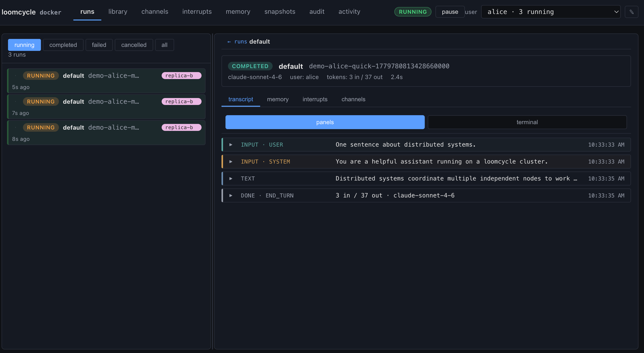Expand the INPUT · SYSTEM transcript row
This screenshot has height=353, width=644.
(426, 162)
